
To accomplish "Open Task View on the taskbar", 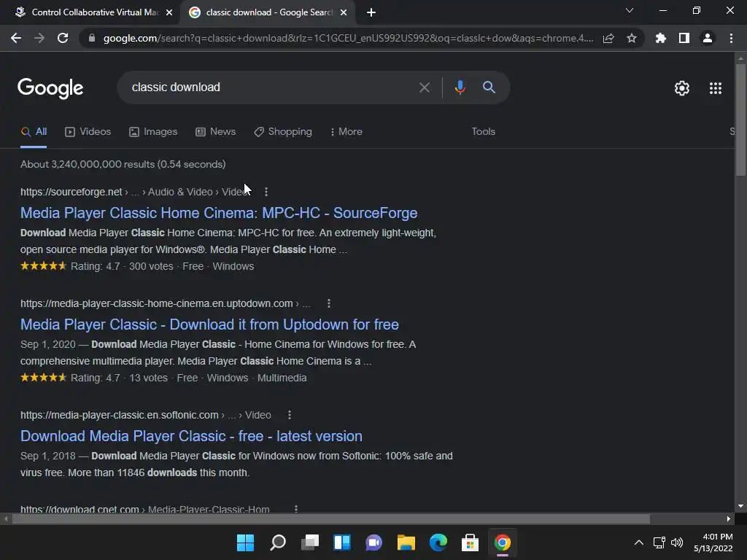I will (309, 542).
